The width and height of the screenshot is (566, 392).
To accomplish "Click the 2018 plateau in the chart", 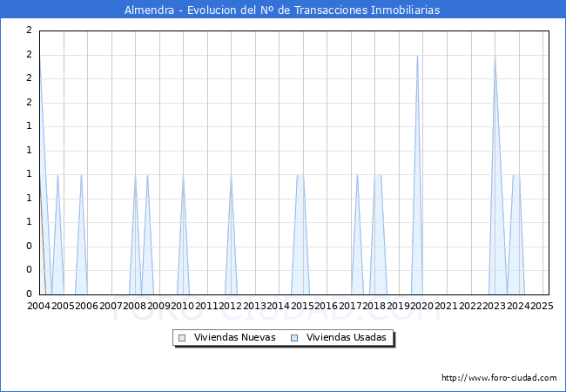I will (x=378, y=176).
